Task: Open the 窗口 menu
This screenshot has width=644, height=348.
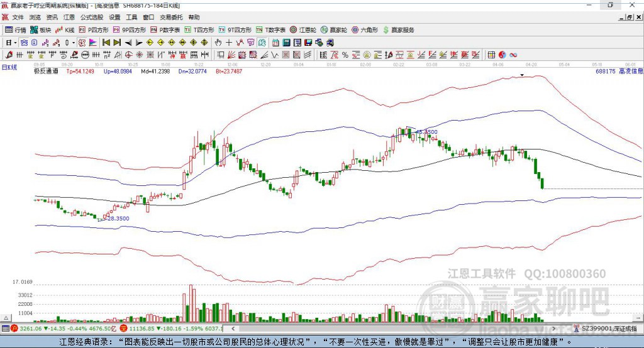Action: point(148,17)
